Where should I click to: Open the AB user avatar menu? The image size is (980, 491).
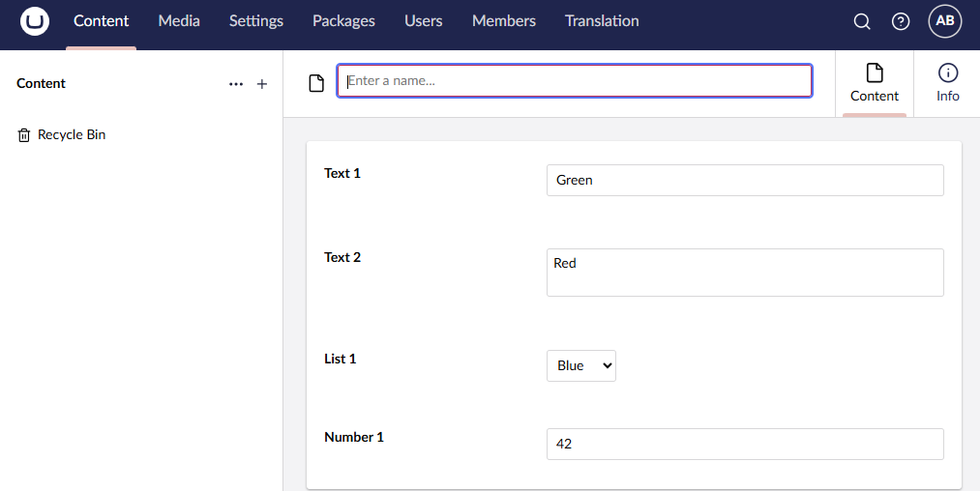[x=945, y=21]
